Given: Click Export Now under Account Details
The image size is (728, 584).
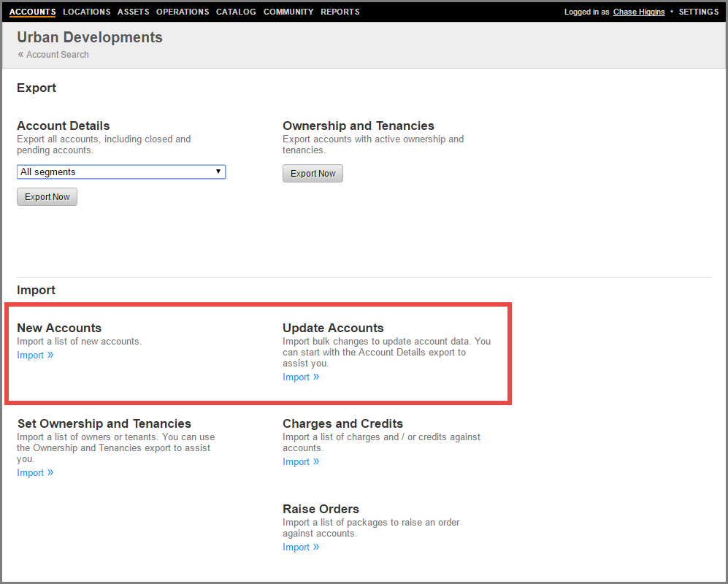Looking at the screenshot, I should (47, 197).
